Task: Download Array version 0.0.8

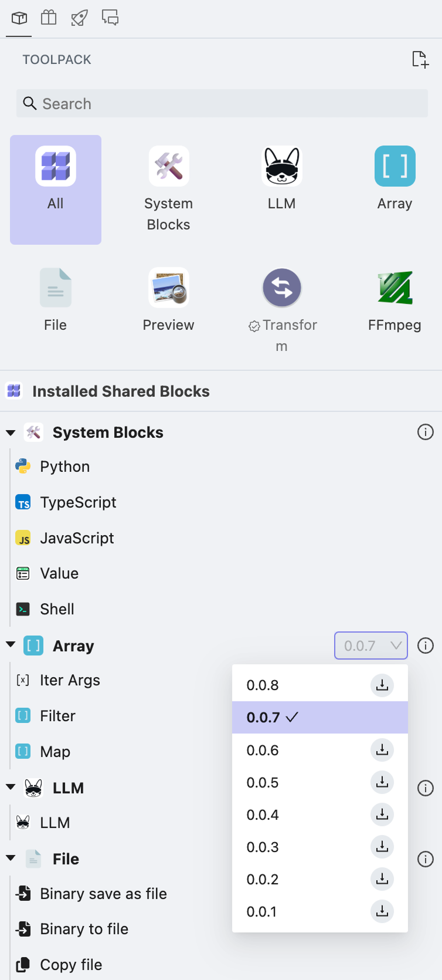Action: [x=382, y=685]
